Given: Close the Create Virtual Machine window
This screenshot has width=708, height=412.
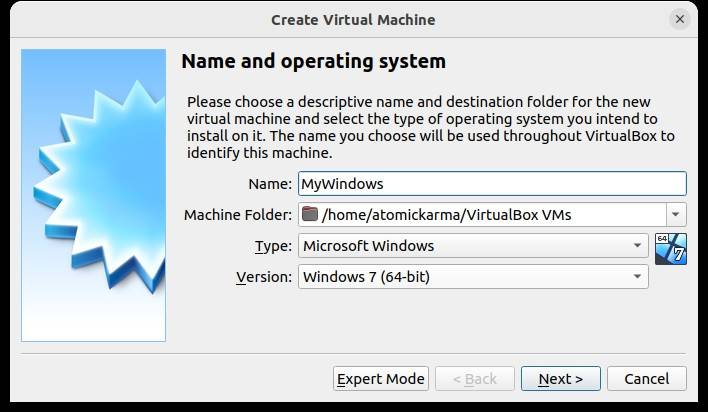Looking at the screenshot, I should pyautogui.click(x=681, y=19).
